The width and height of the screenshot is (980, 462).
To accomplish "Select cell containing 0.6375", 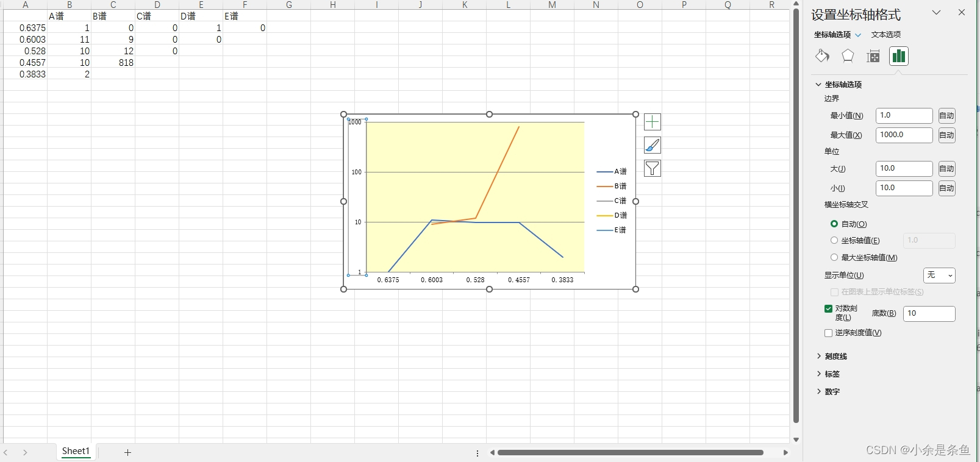I will pyautogui.click(x=25, y=28).
